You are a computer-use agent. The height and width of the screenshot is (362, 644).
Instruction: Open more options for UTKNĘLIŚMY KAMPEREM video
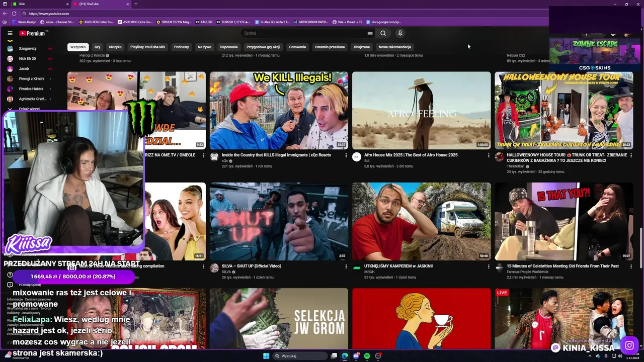(489, 266)
